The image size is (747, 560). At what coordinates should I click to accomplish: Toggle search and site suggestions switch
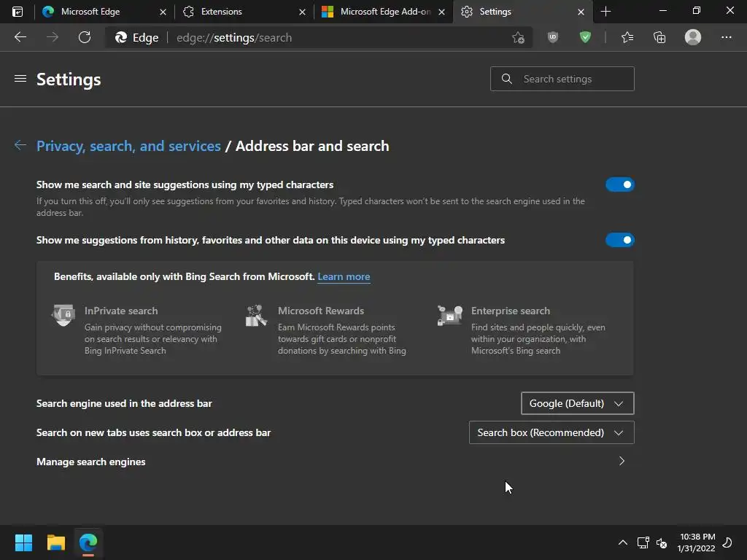620,184
